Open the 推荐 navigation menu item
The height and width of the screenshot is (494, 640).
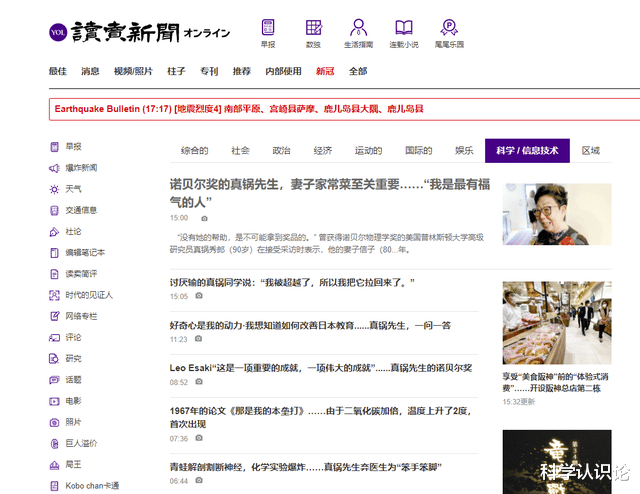[242, 71]
